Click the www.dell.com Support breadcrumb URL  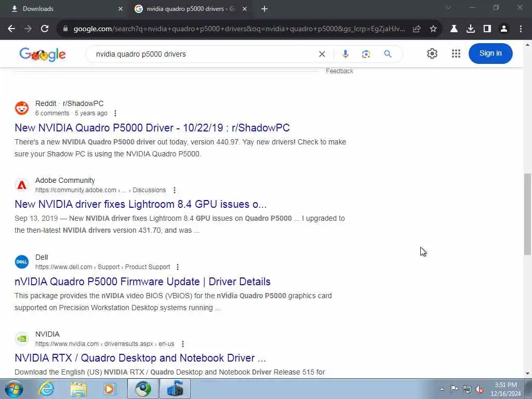(x=102, y=267)
